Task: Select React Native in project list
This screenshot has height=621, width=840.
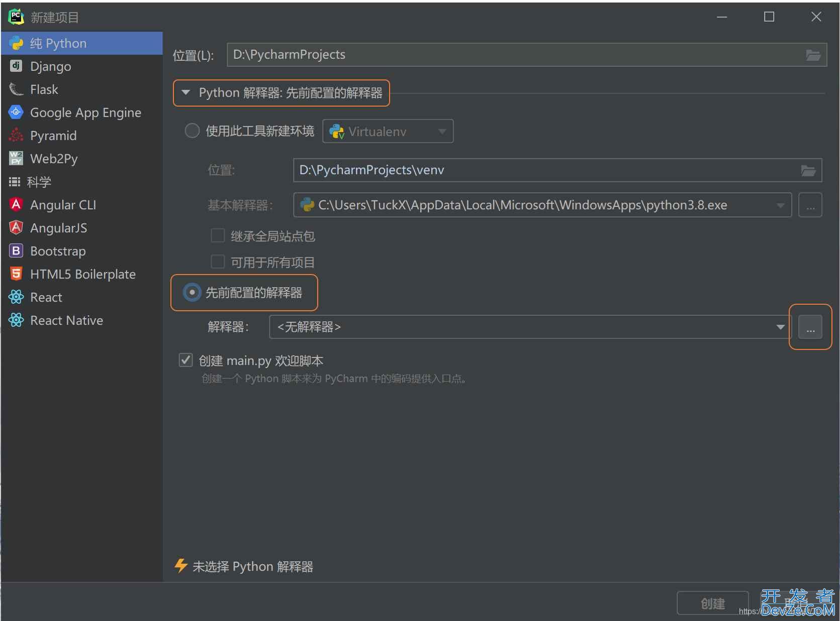Action: click(81, 320)
